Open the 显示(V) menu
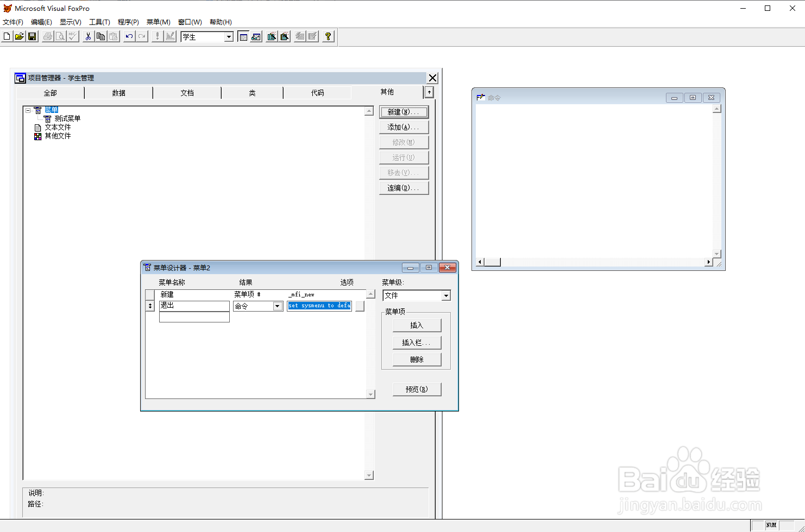This screenshot has width=805, height=532. click(71, 22)
